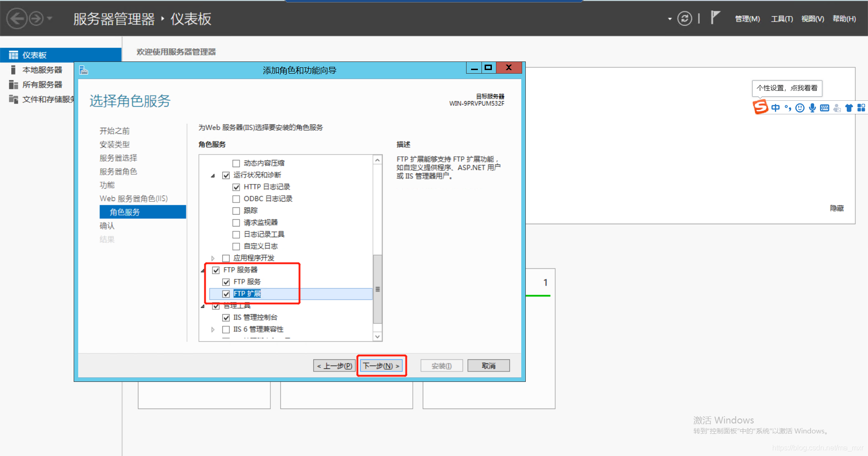The width and height of the screenshot is (868, 456).
Task: Click the 取消 button in the wizard
Action: coord(488,365)
